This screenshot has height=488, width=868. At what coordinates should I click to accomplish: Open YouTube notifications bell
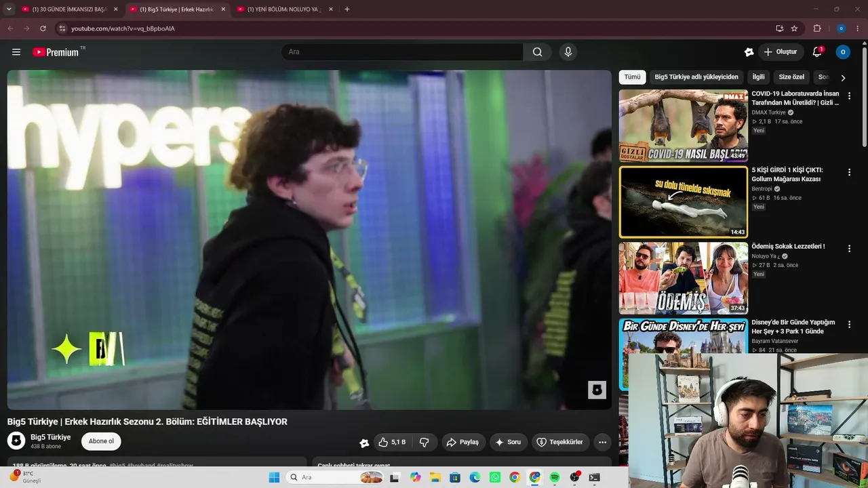(x=817, y=52)
